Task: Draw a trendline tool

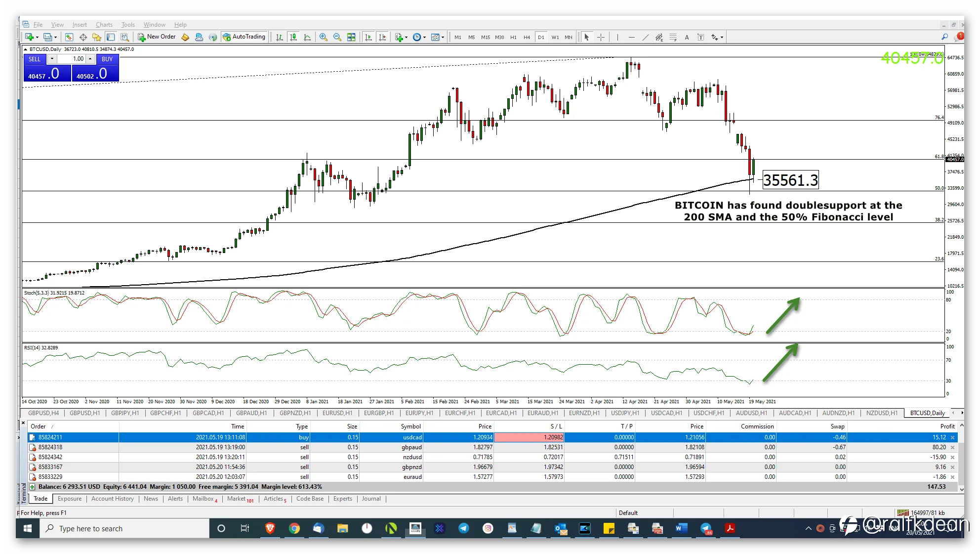Action: [645, 37]
